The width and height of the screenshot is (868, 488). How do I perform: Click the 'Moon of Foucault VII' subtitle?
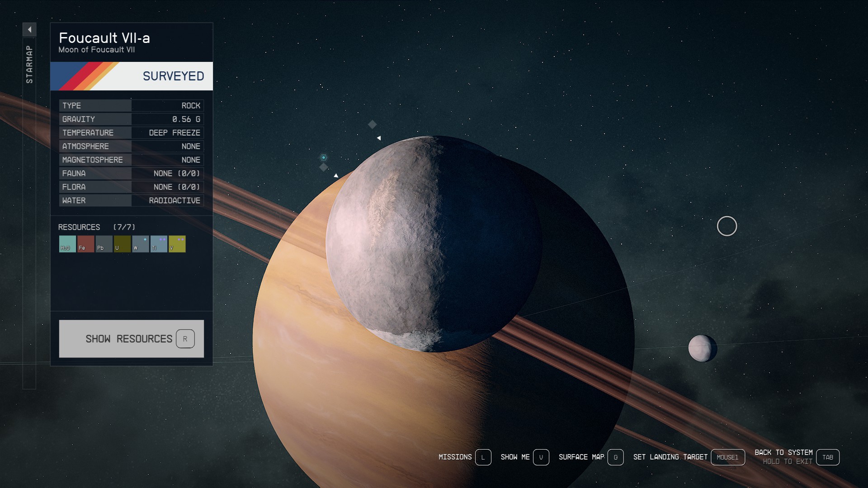coord(96,50)
